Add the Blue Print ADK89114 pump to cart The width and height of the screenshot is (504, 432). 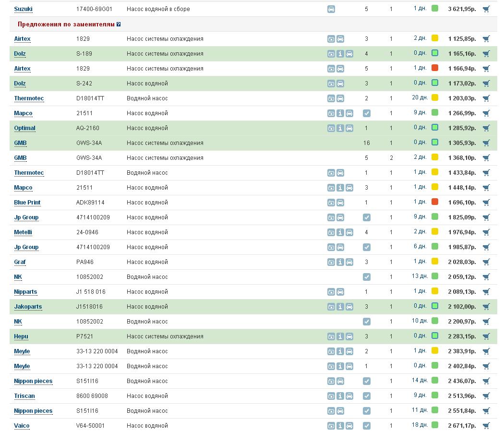coord(486,203)
